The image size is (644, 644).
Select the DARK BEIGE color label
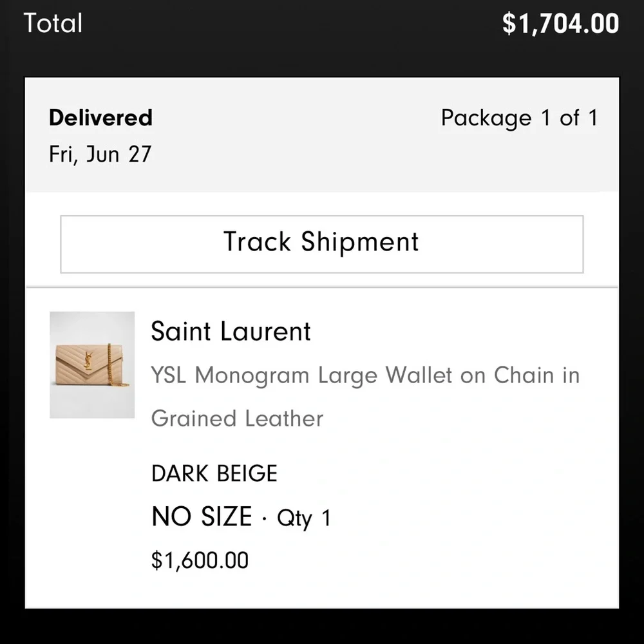pos(214,473)
